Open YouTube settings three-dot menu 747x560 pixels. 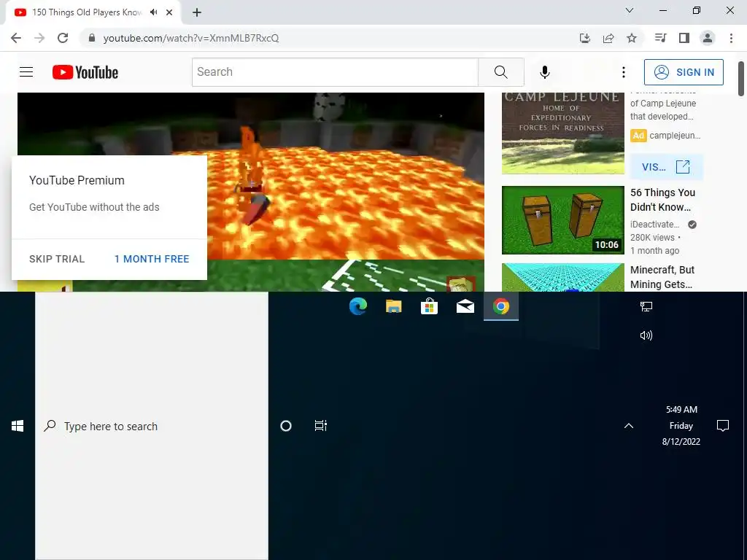[624, 72]
